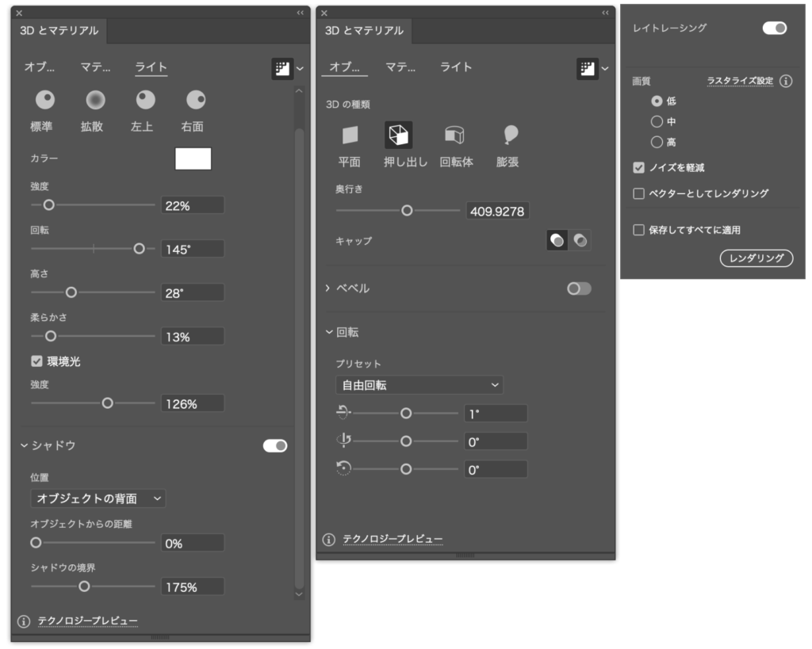Image resolution: width=812 pixels, height=649 pixels.
Task: Click the white カラー swatch
Action: [193, 159]
